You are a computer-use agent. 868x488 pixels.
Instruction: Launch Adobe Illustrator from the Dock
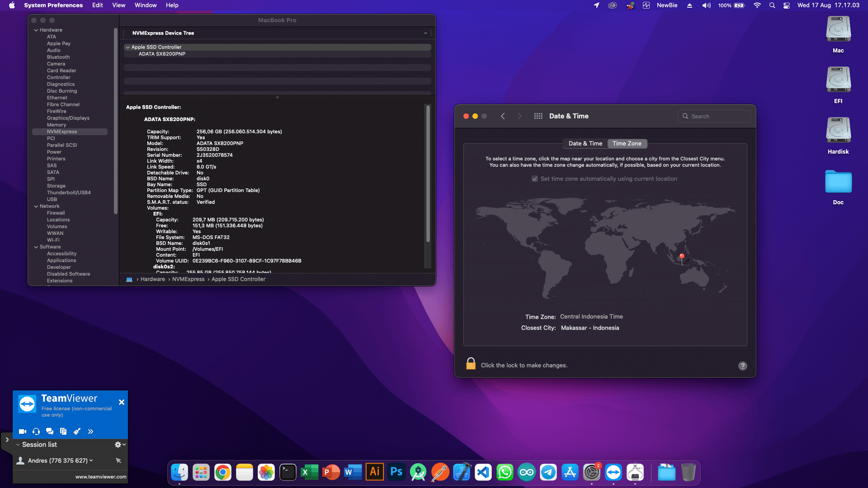click(375, 473)
